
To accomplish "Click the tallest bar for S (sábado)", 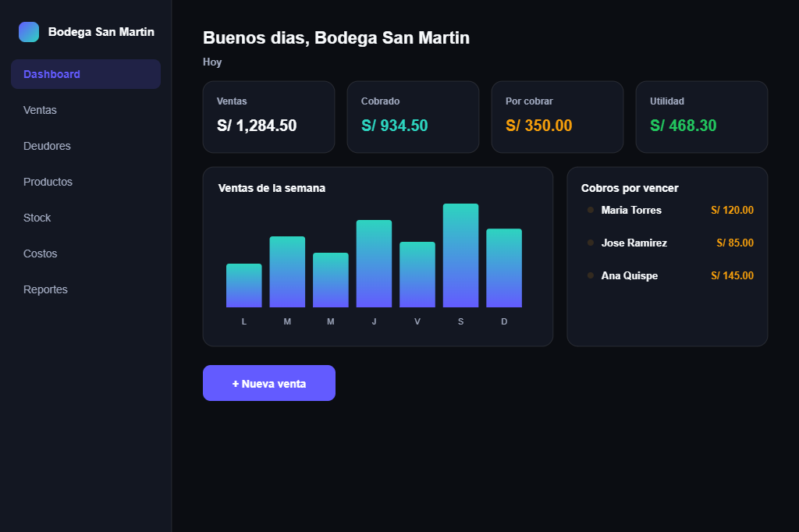I will point(460,255).
